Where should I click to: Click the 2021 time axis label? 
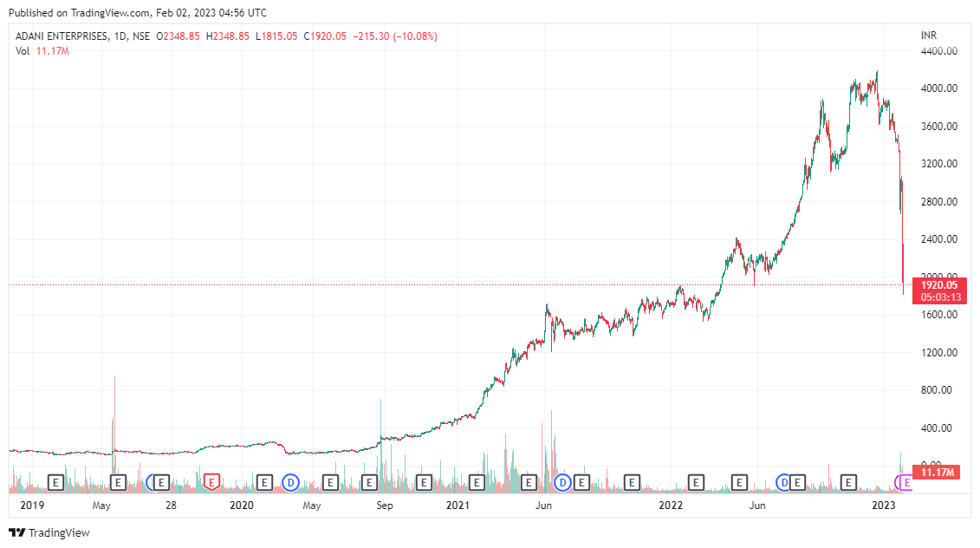458,505
